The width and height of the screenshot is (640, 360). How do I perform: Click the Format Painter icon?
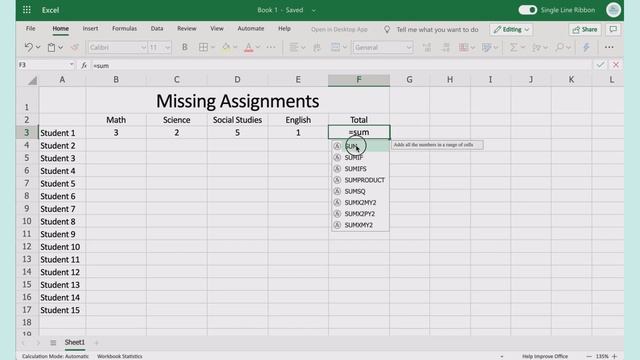75,47
